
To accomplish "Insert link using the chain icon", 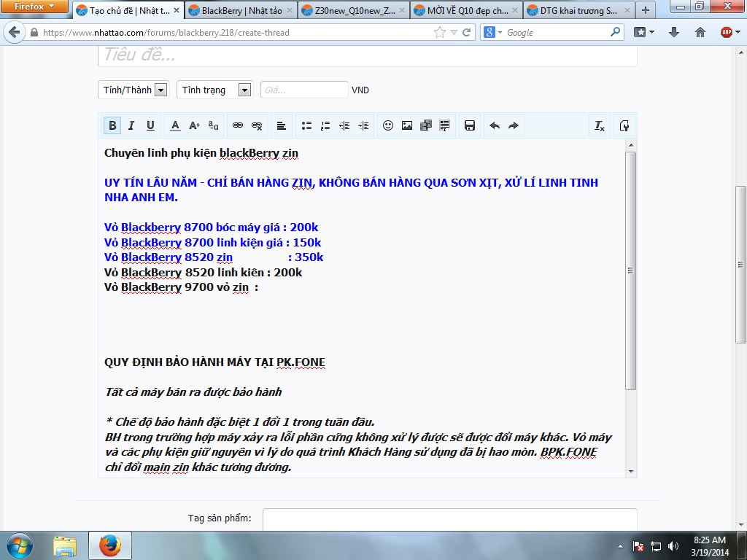I will [x=238, y=125].
